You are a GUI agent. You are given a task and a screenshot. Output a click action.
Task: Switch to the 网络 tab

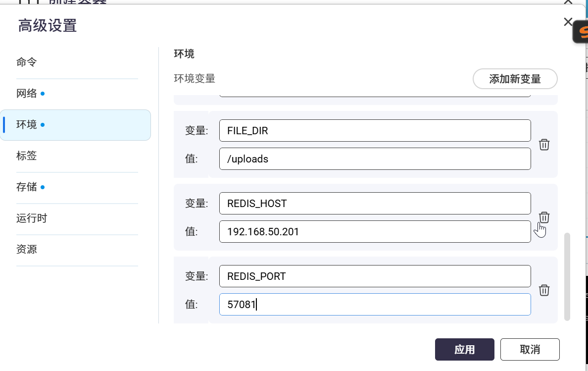click(x=27, y=94)
